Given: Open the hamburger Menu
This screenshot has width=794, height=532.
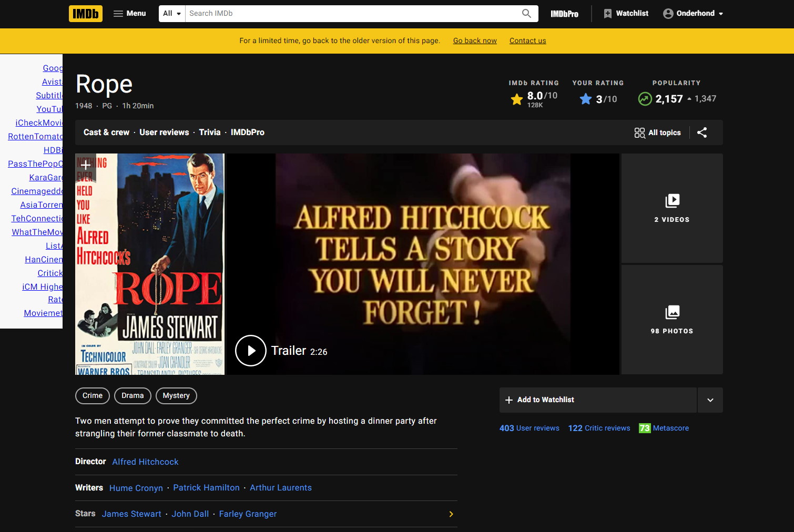Looking at the screenshot, I should (x=129, y=14).
